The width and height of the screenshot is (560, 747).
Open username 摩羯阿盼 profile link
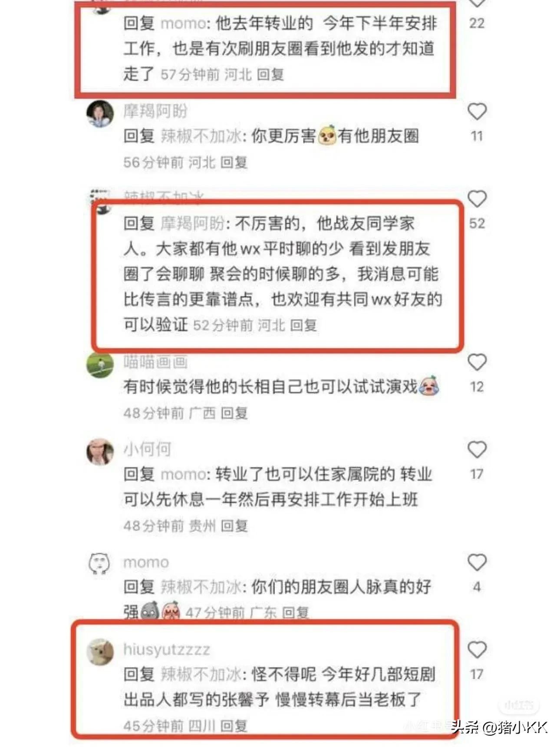tap(155, 111)
